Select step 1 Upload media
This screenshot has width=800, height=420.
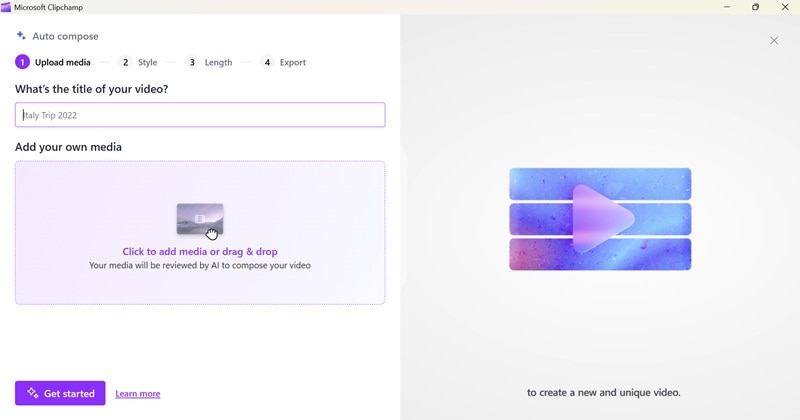point(53,62)
